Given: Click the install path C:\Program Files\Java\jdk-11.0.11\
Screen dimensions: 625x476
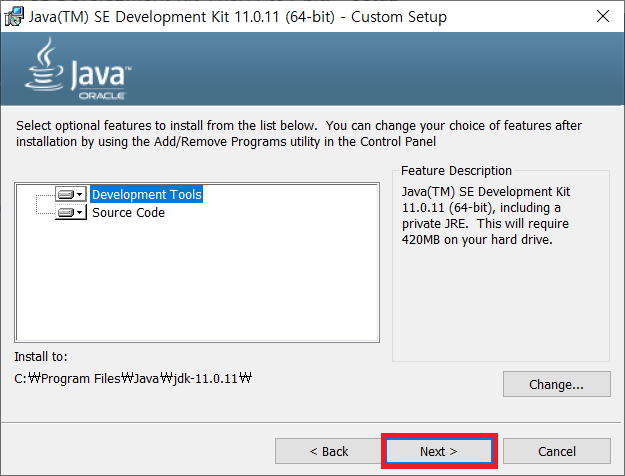Looking at the screenshot, I should pyautogui.click(x=133, y=378).
